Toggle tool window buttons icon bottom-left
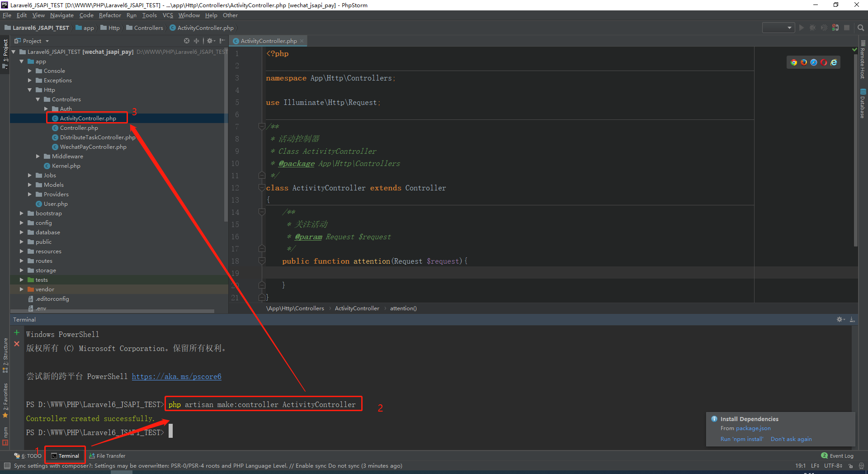Image resolution: width=868 pixels, height=474 pixels. pyautogui.click(x=7, y=465)
